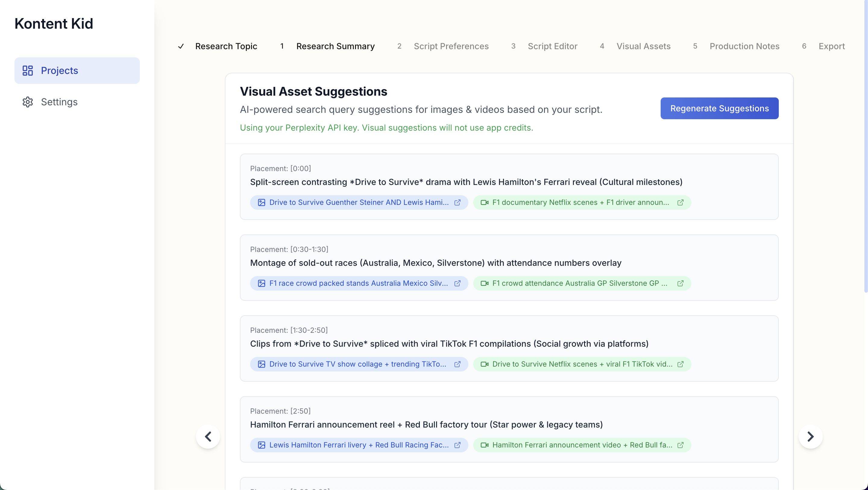Image resolution: width=868 pixels, height=490 pixels.
Task: Switch to the Visual Assets step
Action: click(x=643, y=46)
